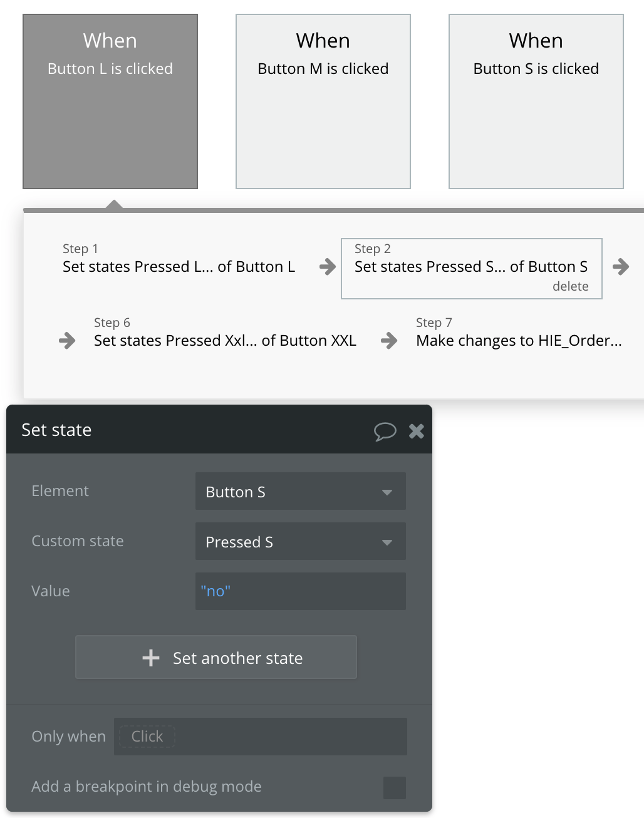Click the plus icon beside Set another state
This screenshot has height=818, width=644.
point(151,658)
